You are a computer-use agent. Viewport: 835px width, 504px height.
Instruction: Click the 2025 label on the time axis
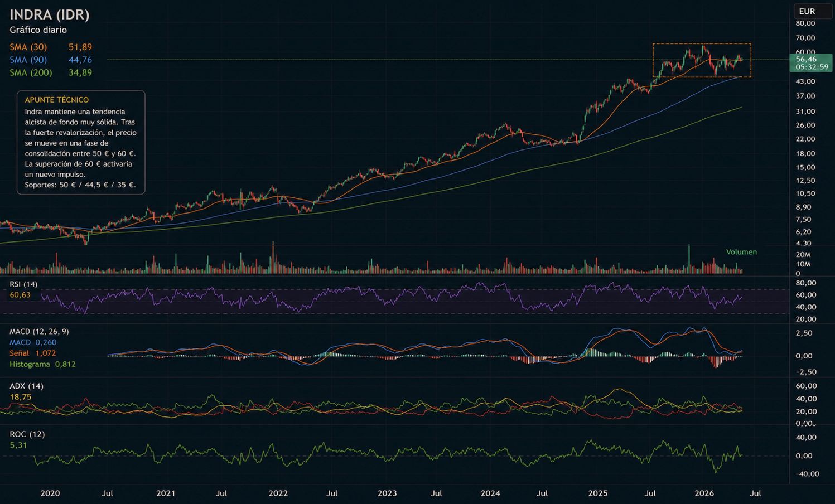tap(597, 493)
